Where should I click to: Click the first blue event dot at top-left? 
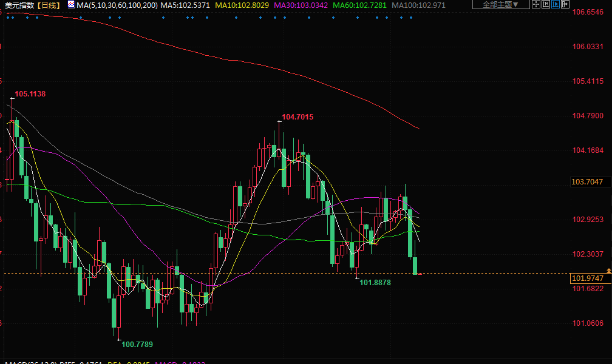pos(7,17)
